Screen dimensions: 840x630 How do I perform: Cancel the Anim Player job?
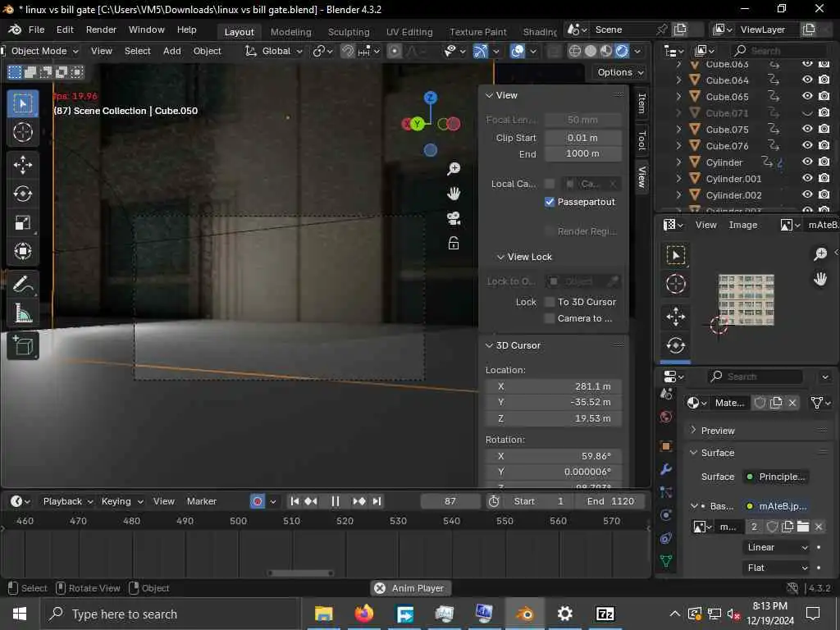pyautogui.click(x=380, y=588)
